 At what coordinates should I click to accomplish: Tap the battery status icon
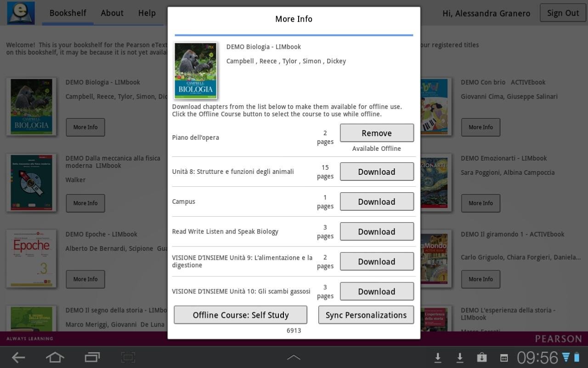(x=577, y=357)
